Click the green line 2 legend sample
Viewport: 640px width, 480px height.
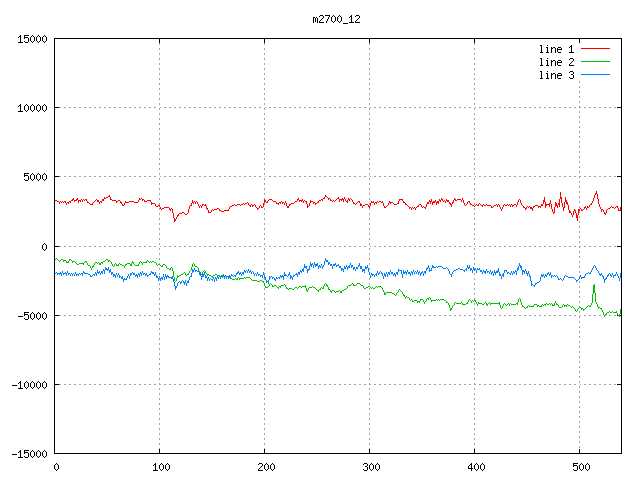point(595,62)
